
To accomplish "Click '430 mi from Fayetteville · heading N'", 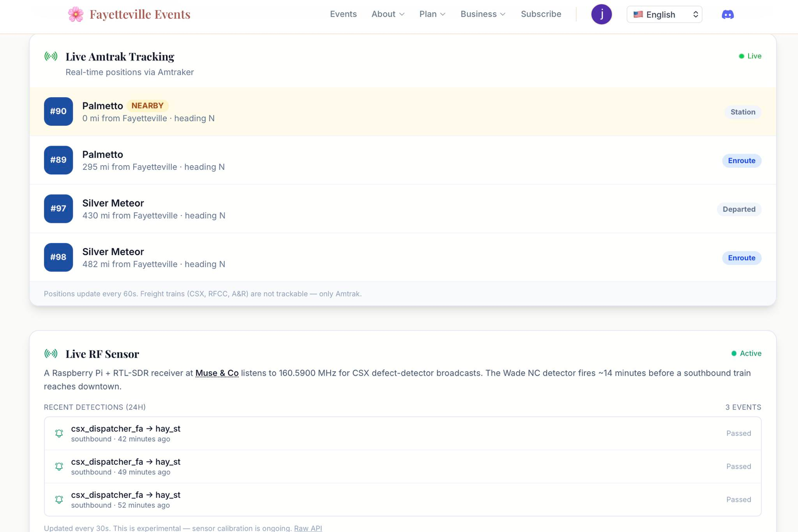I will point(154,216).
